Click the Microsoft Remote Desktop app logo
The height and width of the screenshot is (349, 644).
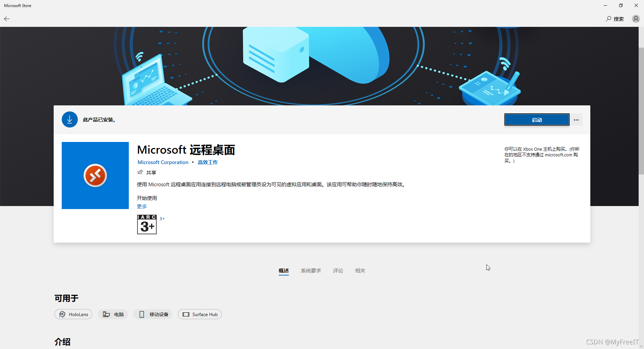click(95, 176)
